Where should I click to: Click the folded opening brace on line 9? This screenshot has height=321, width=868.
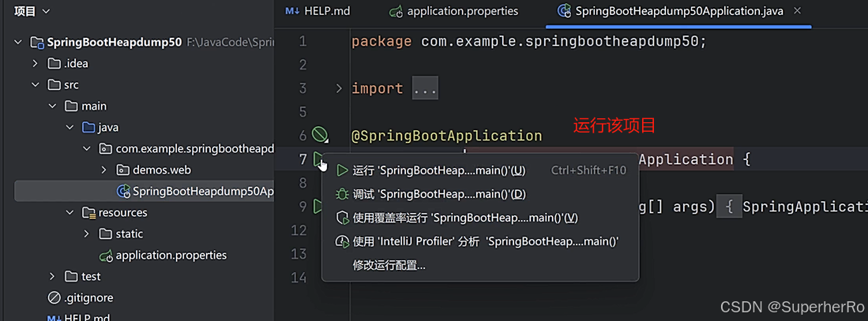coord(729,207)
